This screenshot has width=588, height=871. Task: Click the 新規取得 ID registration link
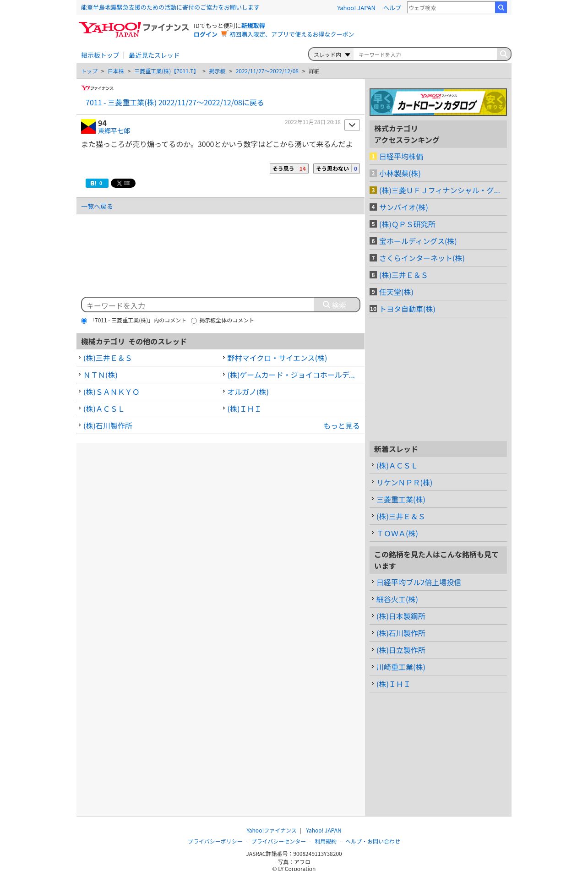click(x=253, y=26)
